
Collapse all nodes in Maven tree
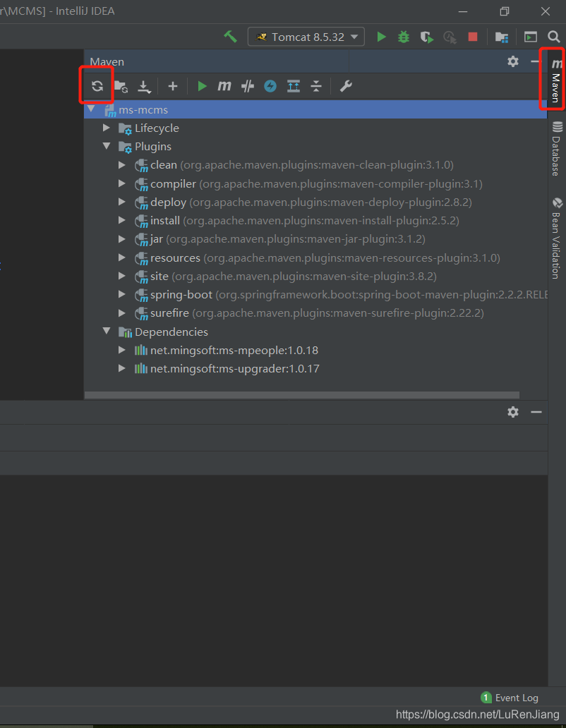click(x=316, y=86)
